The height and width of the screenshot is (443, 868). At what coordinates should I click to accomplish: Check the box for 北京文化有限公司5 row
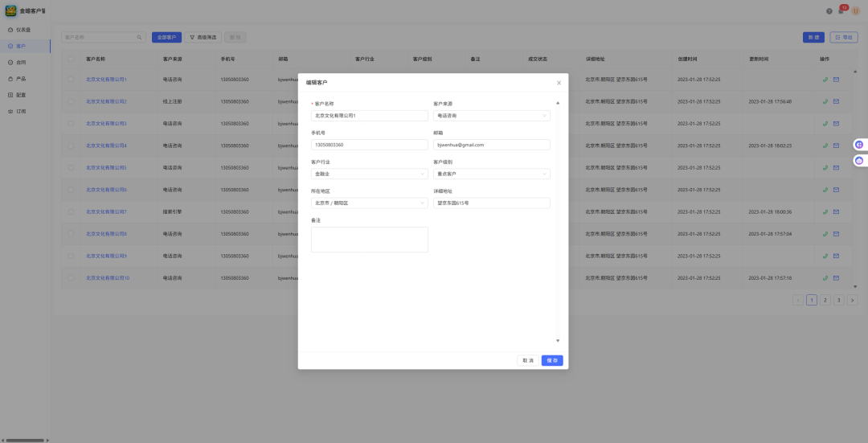(x=71, y=168)
